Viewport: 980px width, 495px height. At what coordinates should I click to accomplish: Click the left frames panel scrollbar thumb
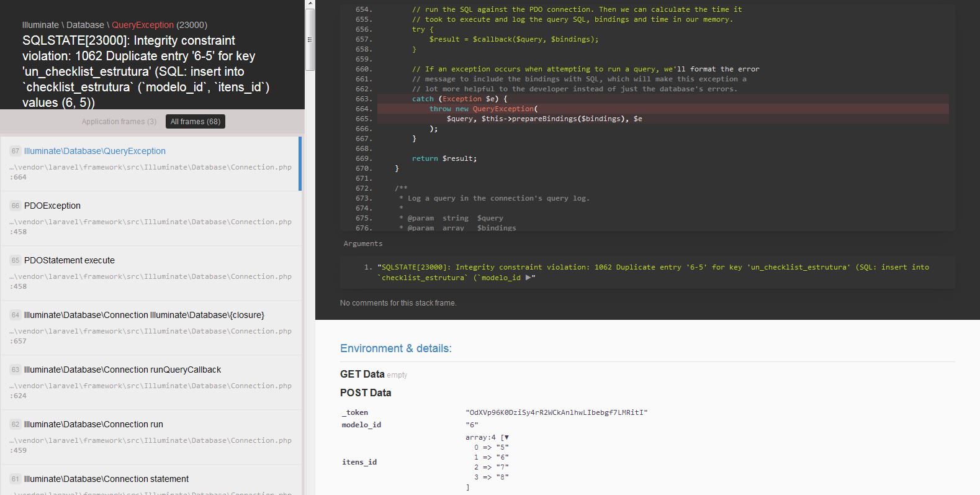tap(310, 40)
